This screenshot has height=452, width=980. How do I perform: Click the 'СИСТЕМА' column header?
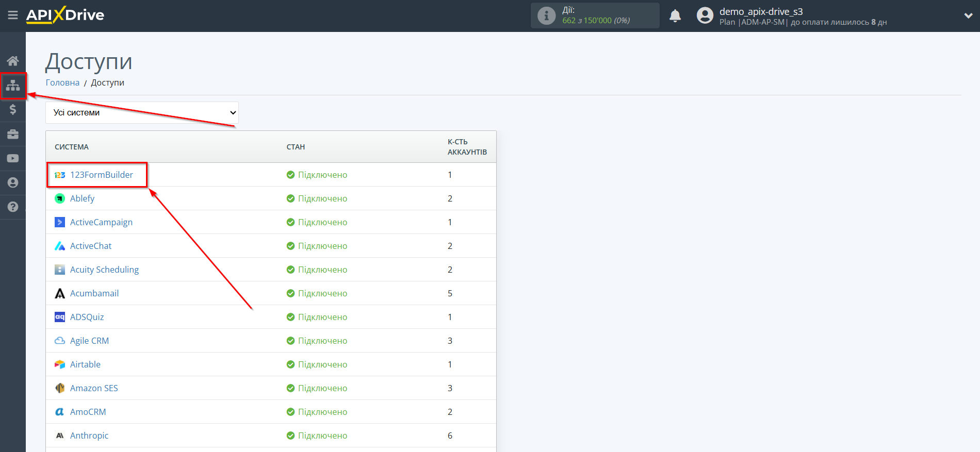[x=72, y=147]
